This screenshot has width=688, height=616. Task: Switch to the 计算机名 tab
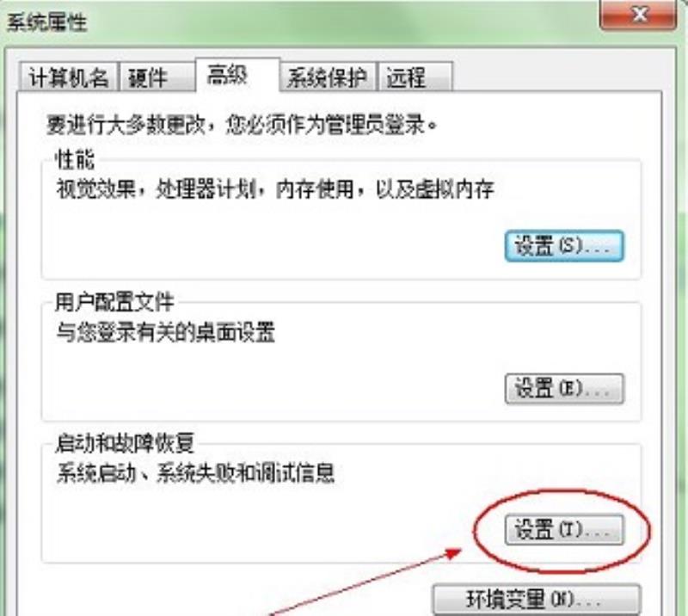point(69,77)
